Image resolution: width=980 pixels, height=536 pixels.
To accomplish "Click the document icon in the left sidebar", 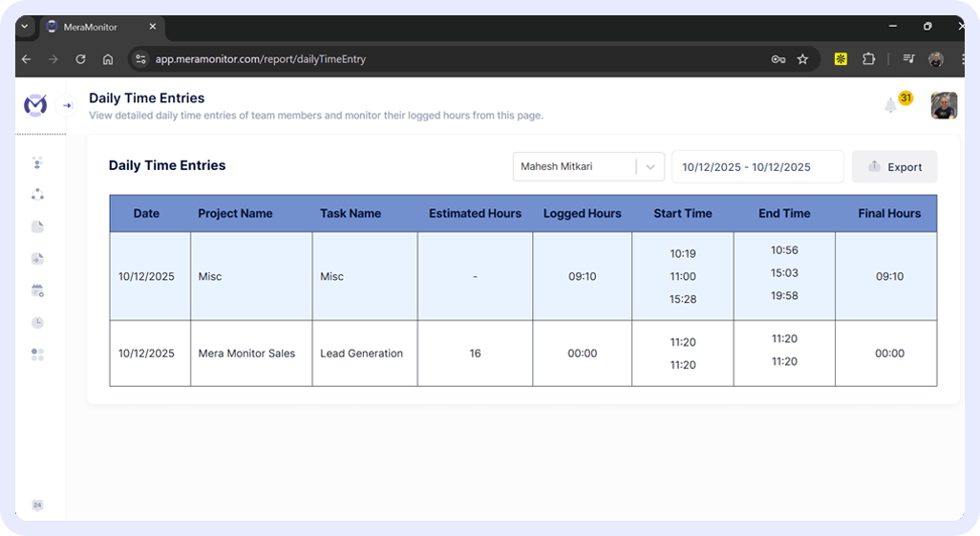I will pyautogui.click(x=37, y=226).
